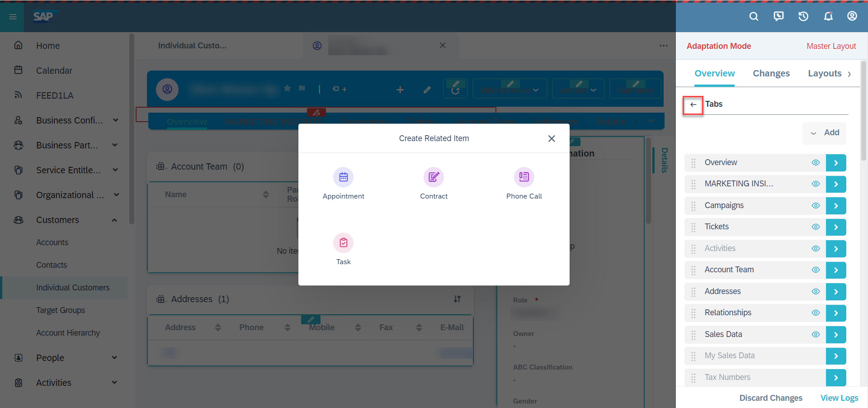This screenshot has width=868, height=408.
Task: Toggle the Account Team tab visibility
Action: pos(816,270)
